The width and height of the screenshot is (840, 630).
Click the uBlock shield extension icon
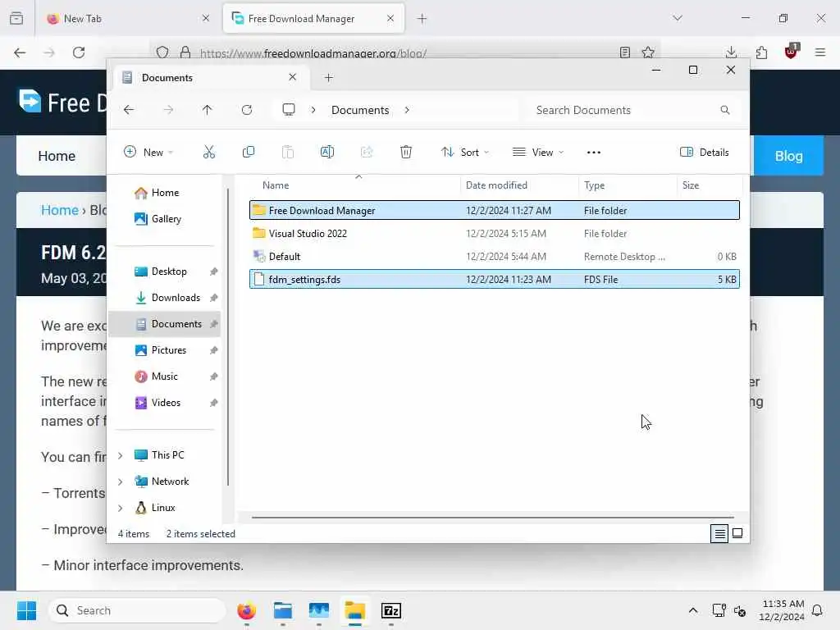(791, 52)
